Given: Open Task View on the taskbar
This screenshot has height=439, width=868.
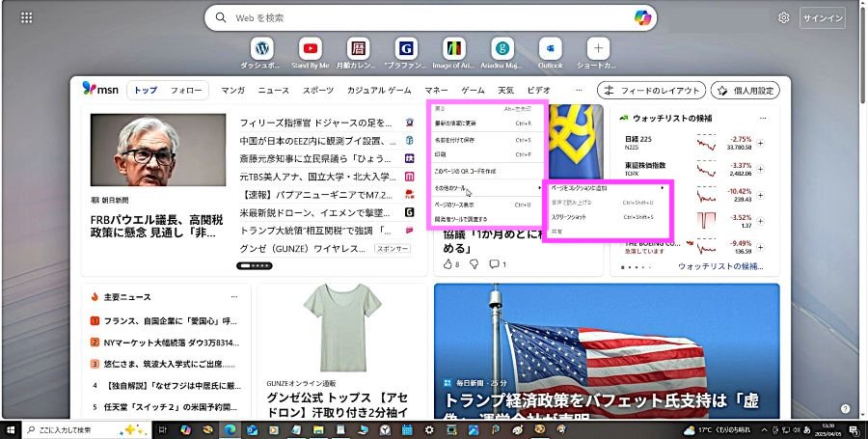Looking at the screenshot, I should (x=163, y=429).
